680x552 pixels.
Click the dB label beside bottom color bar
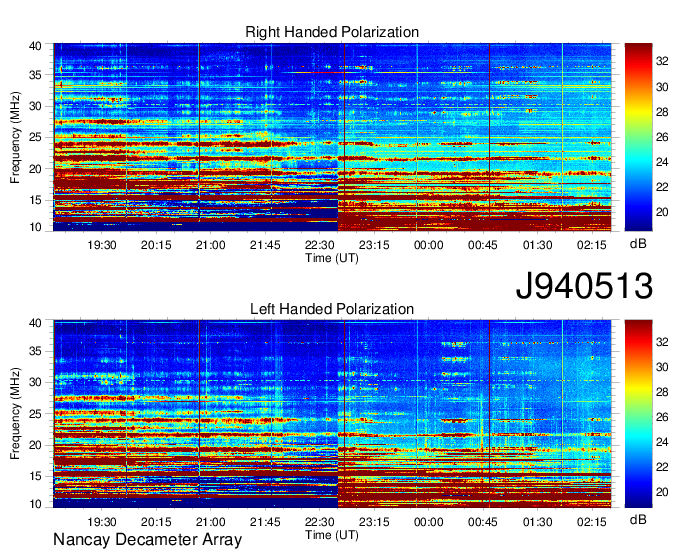pos(638,519)
